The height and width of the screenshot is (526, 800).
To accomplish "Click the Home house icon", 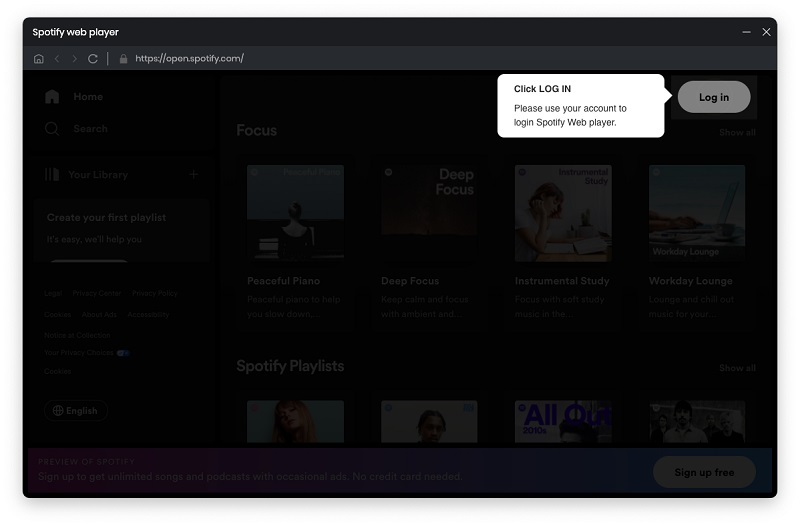I will coord(52,96).
